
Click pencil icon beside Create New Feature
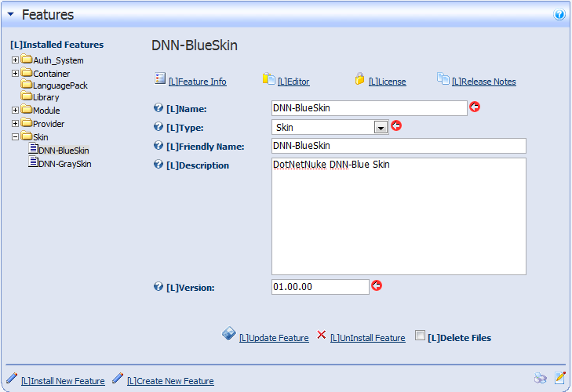(118, 378)
